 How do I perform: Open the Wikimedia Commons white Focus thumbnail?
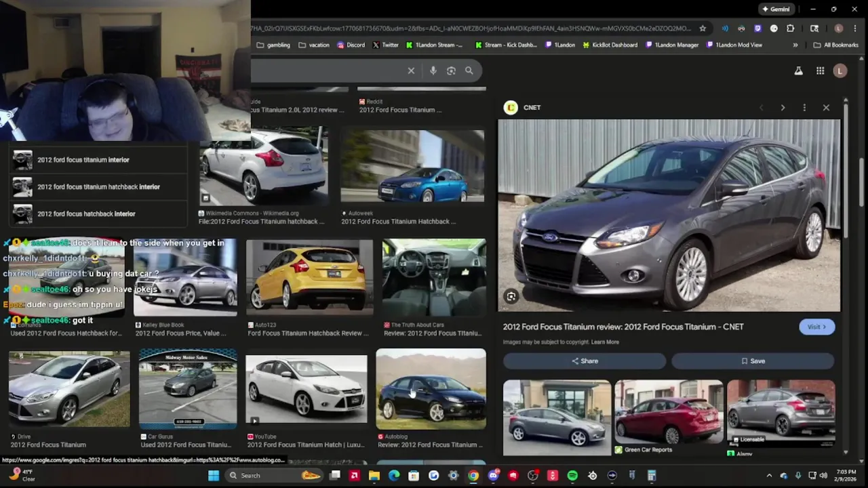(264, 167)
